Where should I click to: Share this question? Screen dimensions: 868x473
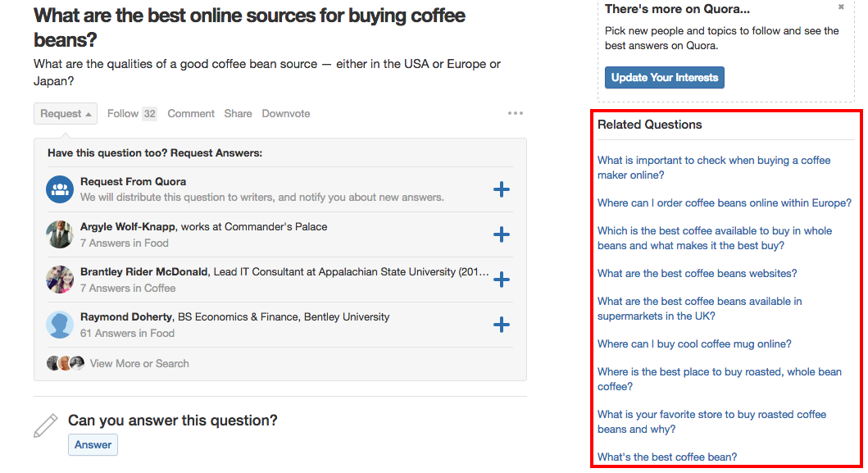click(238, 114)
